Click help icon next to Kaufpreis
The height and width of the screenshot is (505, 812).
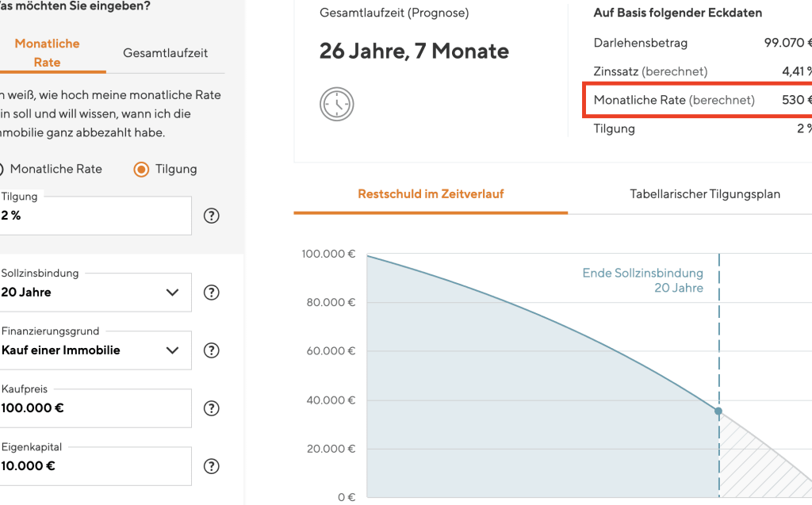point(211,408)
